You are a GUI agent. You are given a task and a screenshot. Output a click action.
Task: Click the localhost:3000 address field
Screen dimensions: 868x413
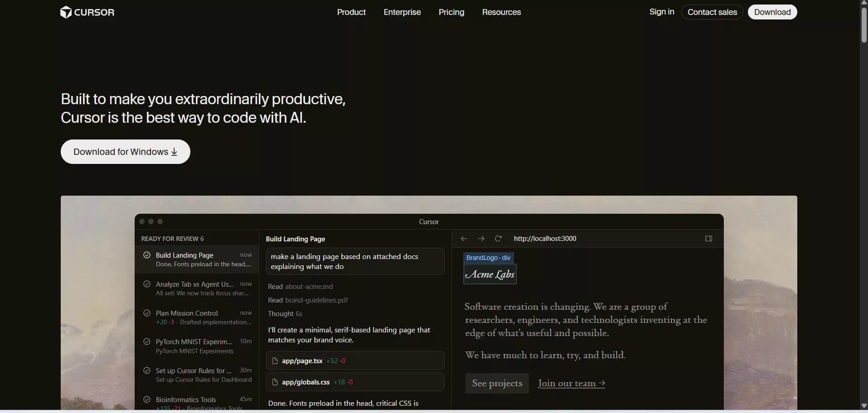(545, 239)
